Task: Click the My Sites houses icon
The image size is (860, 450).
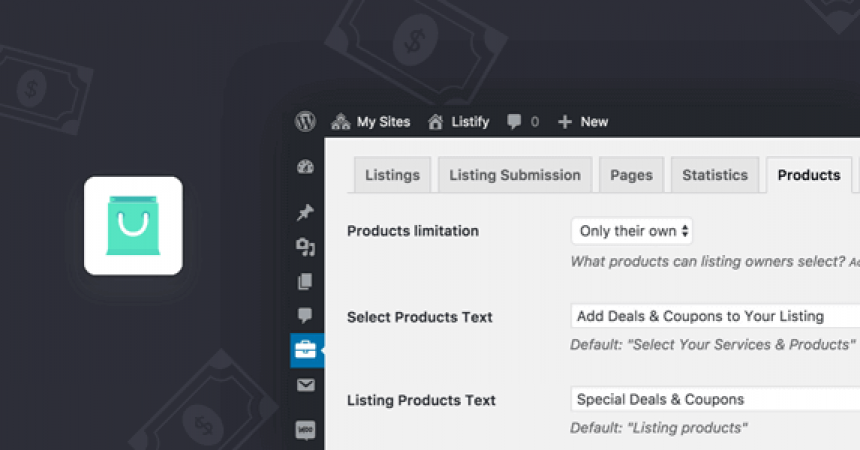Action: tap(341, 121)
